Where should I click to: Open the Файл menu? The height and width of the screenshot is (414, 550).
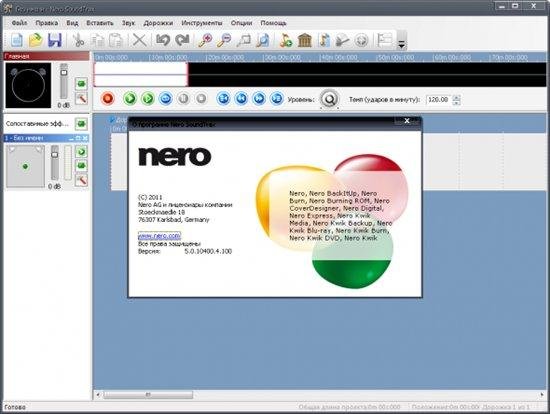(19, 23)
